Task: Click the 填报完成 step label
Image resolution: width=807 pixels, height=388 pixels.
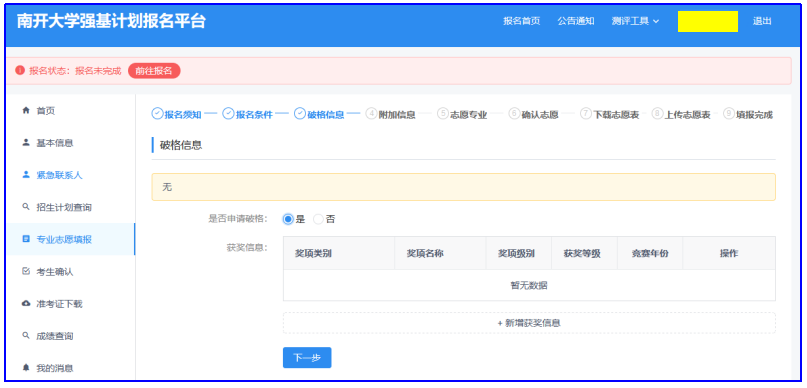Action: click(755, 115)
